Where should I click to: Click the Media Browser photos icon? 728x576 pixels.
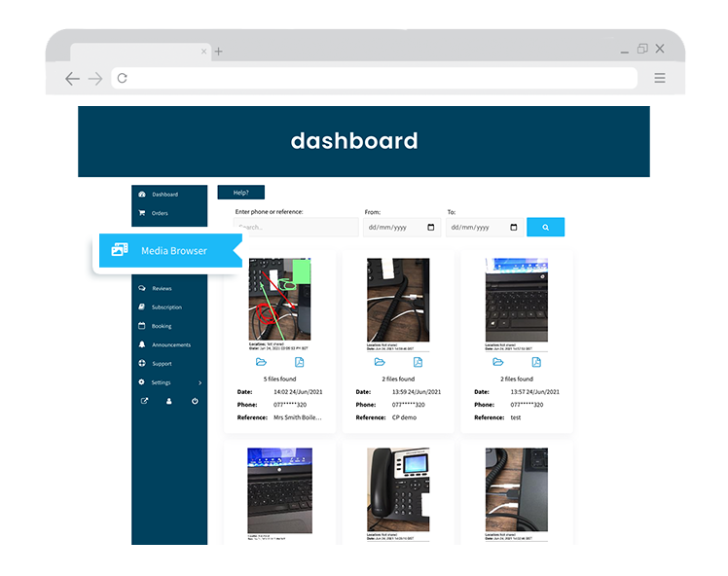click(x=120, y=249)
